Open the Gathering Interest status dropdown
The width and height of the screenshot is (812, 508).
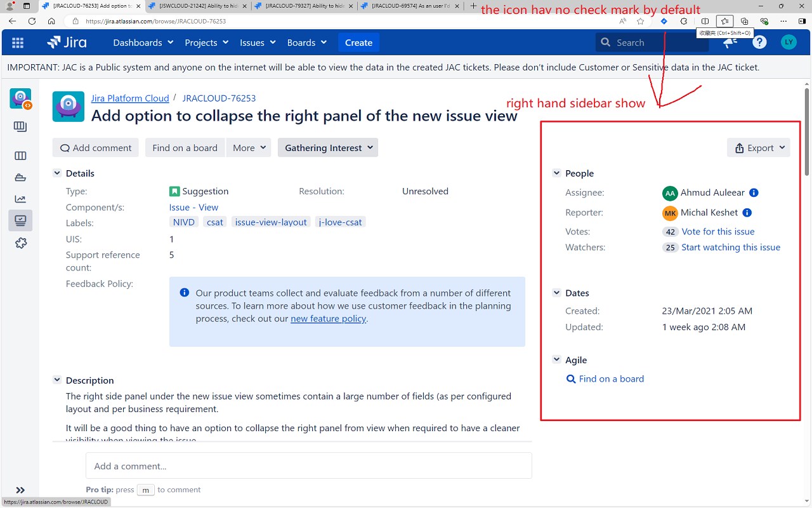pyautogui.click(x=328, y=148)
